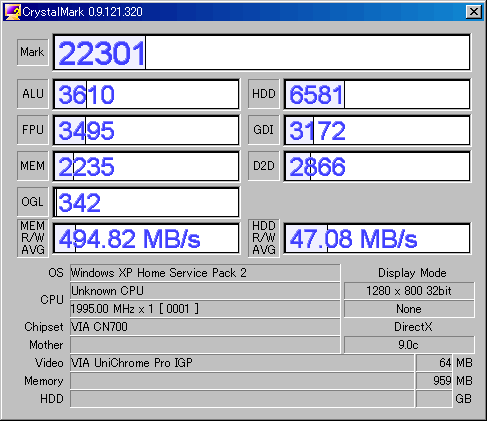Select the MEM score 2235
Image resolution: width=487 pixels, height=421 pixels.
[x=146, y=166]
